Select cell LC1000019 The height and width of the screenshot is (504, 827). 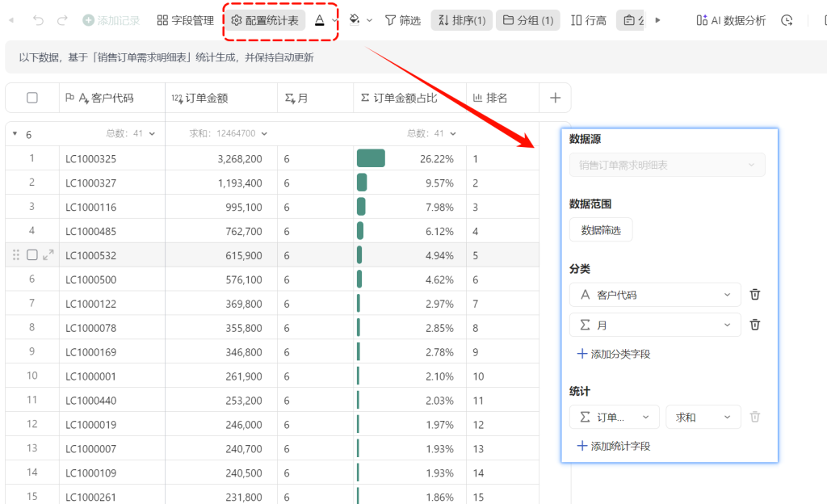point(111,425)
